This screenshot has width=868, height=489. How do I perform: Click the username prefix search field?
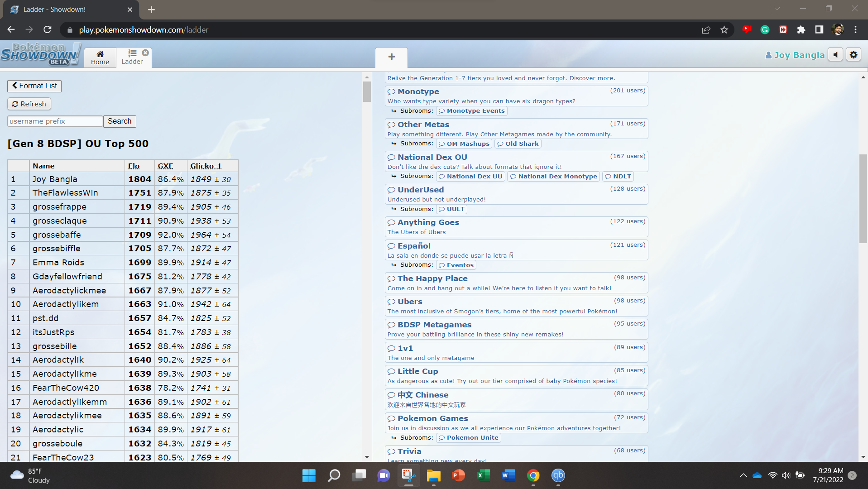coord(55,121)
